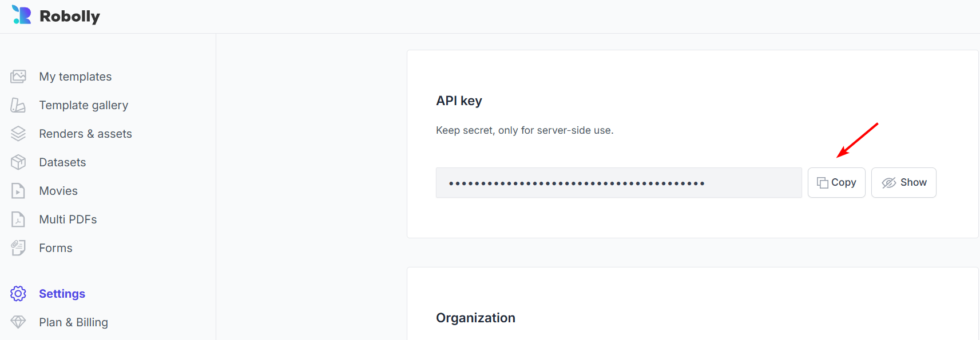Click the My templates image icon
980x340 pixels.
pos(18,77)
